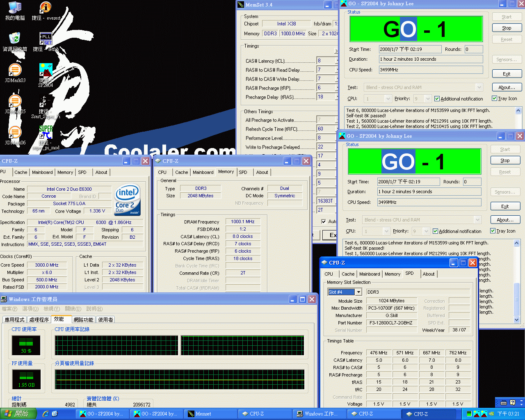Click inside the Start Time field showing 2008/1/7

click(x=410, y=49)
